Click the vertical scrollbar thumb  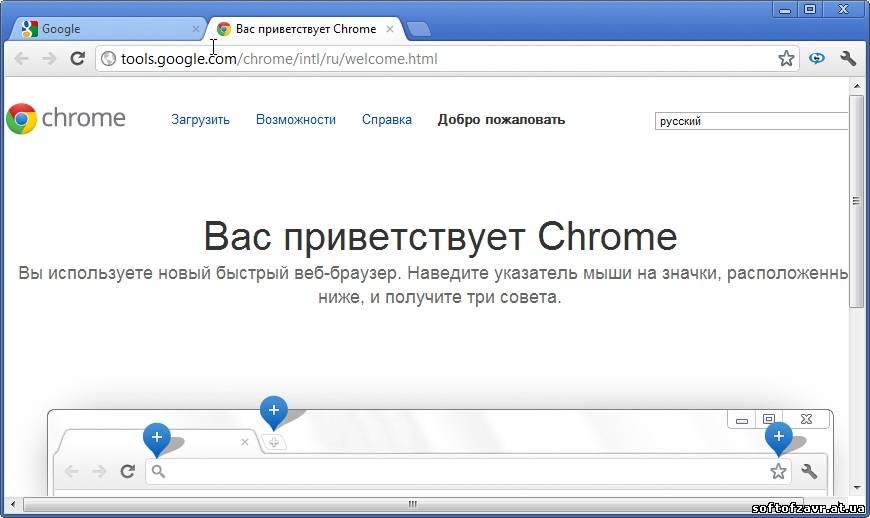[857, 201]
